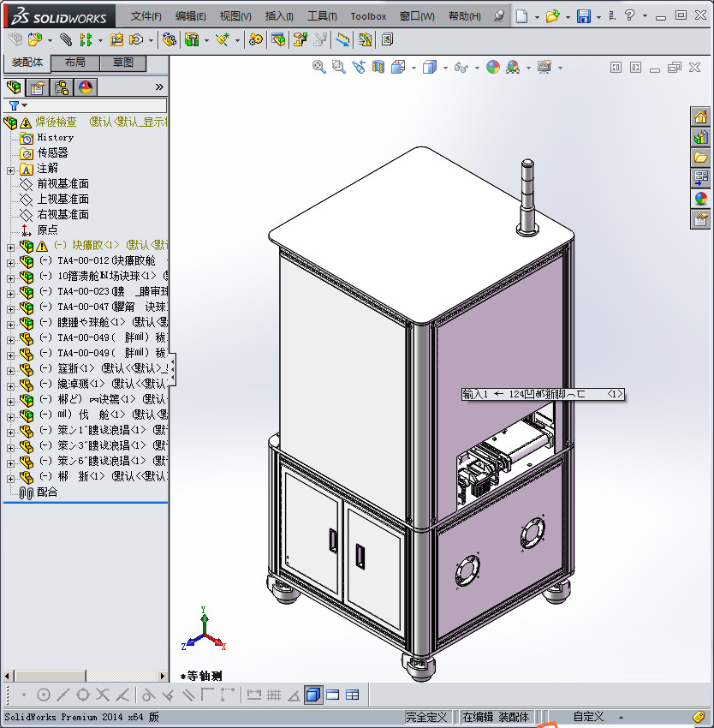Click Zoom to Fit in view toolbar
This screenshot has height=728, width=714.
[x=319, y=68]
